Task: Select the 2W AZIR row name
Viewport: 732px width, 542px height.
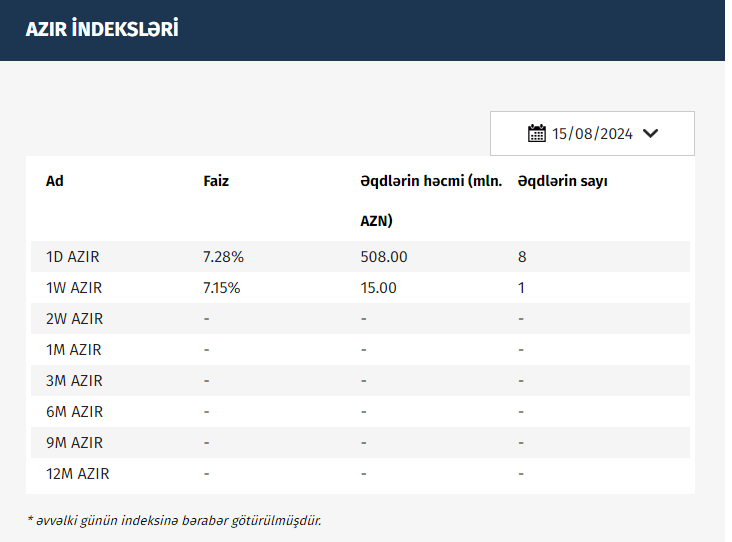Action: click(x=74, y=319)
